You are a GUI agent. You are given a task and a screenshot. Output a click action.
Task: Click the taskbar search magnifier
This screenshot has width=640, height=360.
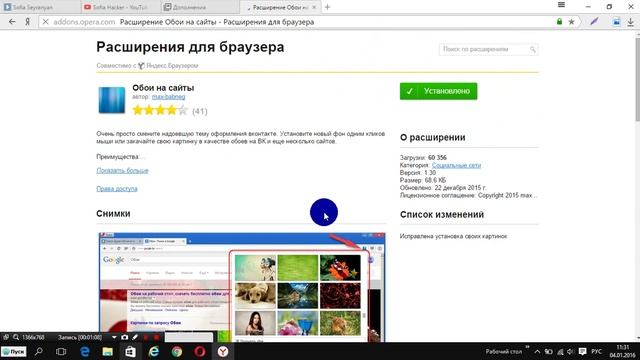(x=39, y=351)
